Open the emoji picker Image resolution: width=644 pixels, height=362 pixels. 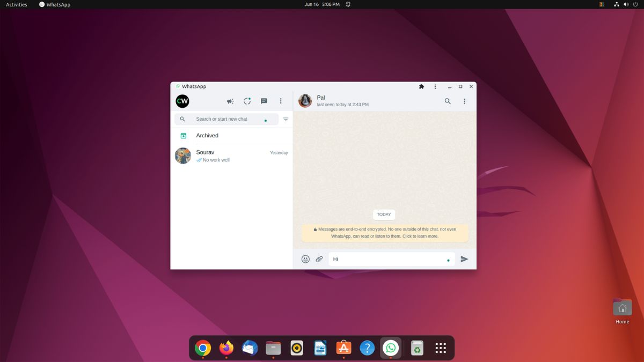(x=305, y=258)
